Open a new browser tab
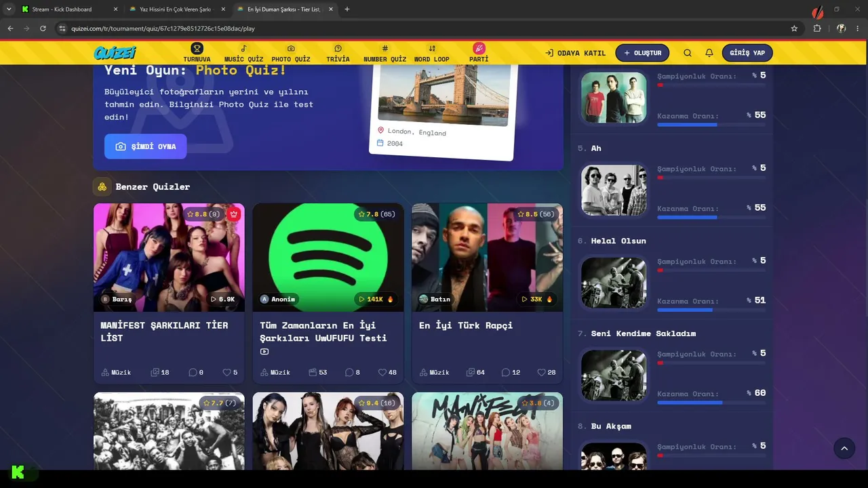Screen dimensions: 868x488 point(347,9)
